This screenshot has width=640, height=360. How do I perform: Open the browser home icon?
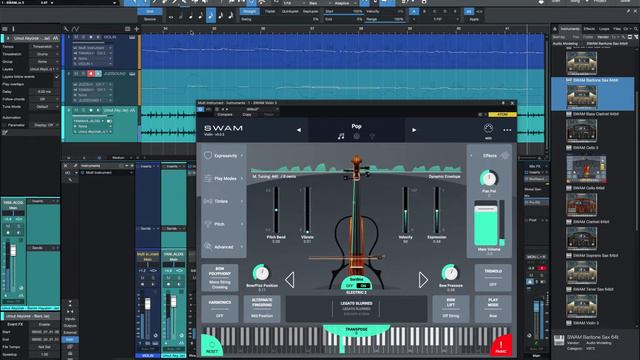[555, 29]
